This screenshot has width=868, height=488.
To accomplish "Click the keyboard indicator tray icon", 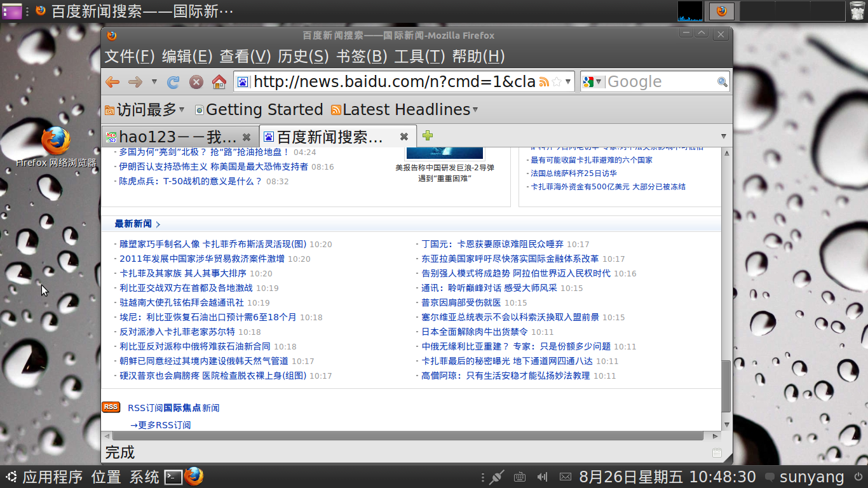I will click(519, 477).
